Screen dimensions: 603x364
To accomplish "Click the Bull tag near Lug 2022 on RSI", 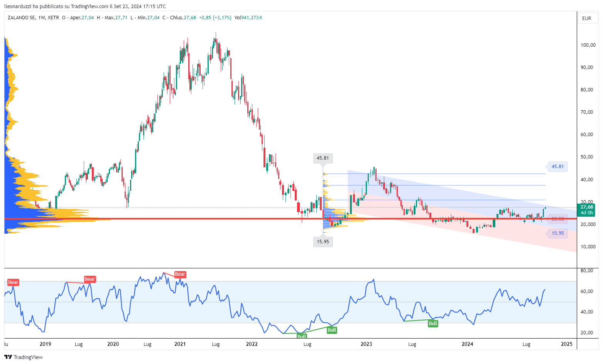I will click(302, 336).
